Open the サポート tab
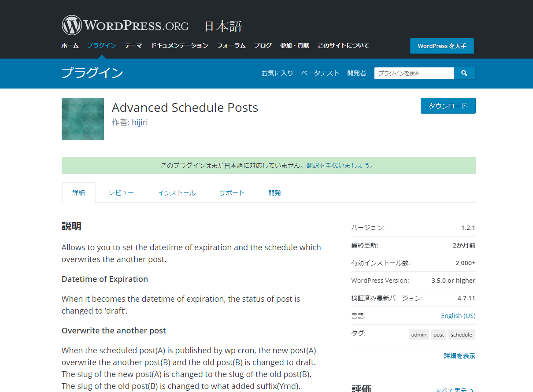 click(232, 193)
